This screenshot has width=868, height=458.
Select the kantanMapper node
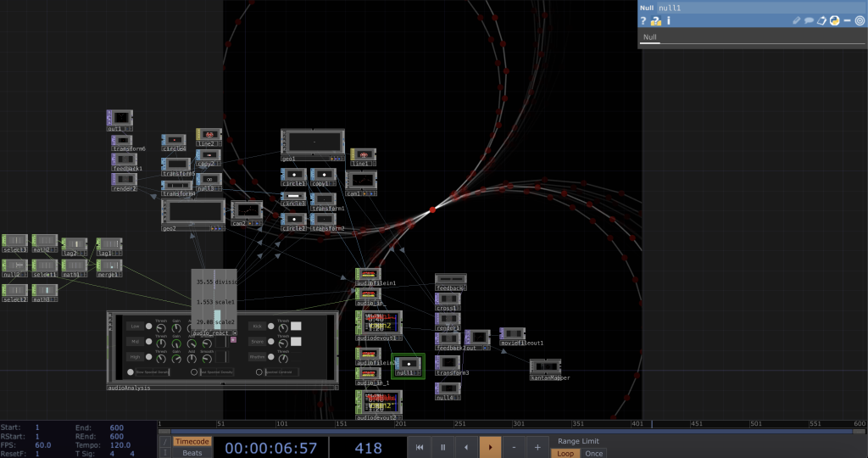point(545,366)
